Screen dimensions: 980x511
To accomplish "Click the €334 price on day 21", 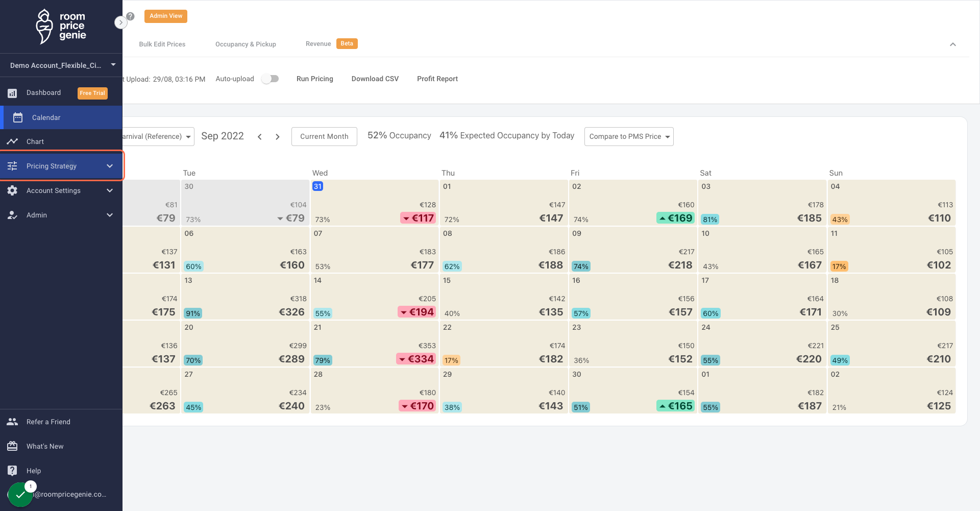I will click(x=416, y=359).
